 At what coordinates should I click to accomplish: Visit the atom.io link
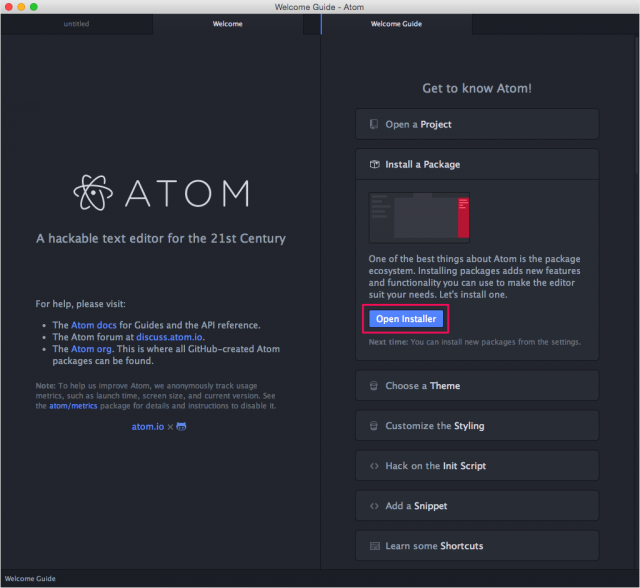click(x=148, y=426)
